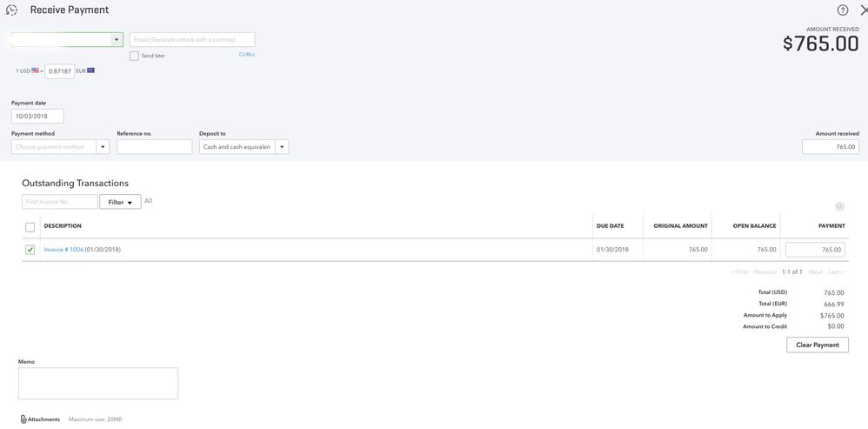Open the Payment method dropdown
The image size is (868, 429).
[103, 147]
